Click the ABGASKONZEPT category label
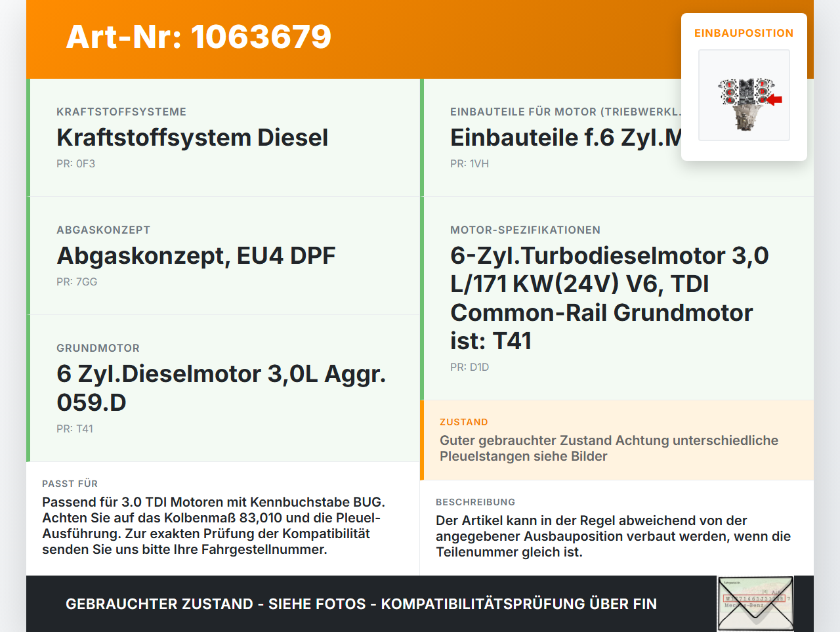Viewport: 840px width, 632px height. pos(104,230)
